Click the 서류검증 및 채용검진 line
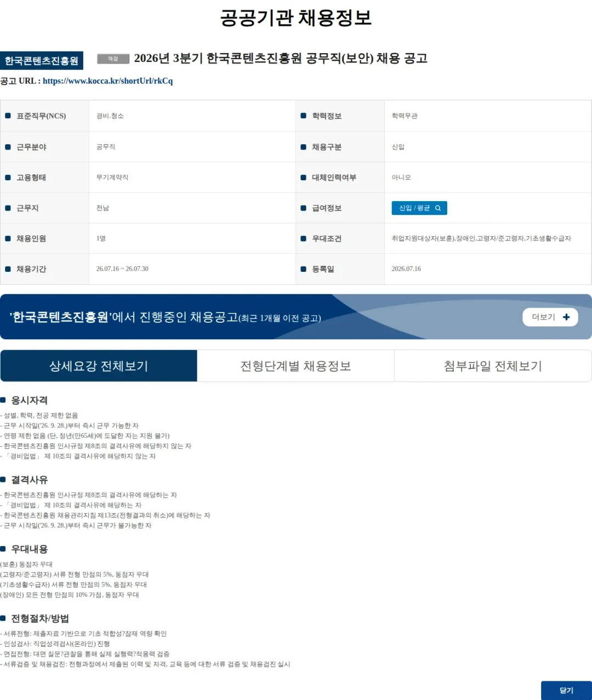The width and height of the screenshot is (592, 700). [x=145, y=664]
